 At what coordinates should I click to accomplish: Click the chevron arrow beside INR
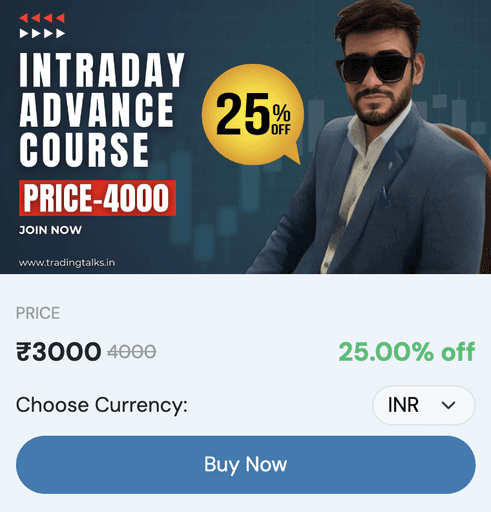tap(448, 405)
